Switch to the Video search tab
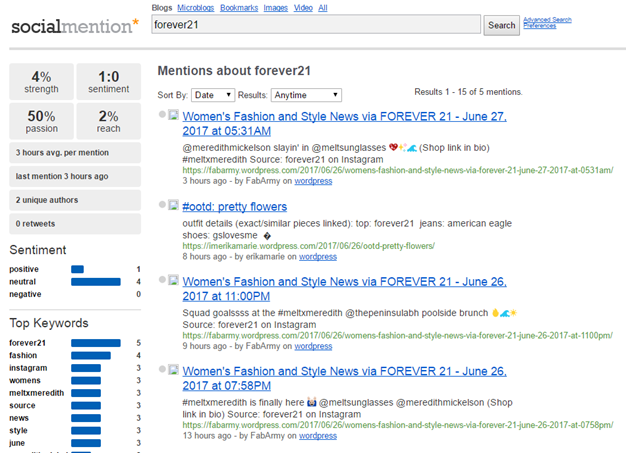The image size is (628, 455). pos(303,8)
